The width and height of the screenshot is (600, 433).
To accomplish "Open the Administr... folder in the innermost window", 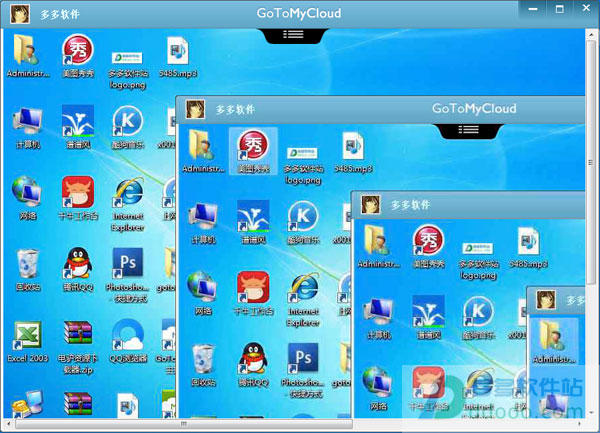I will point(554,341).
